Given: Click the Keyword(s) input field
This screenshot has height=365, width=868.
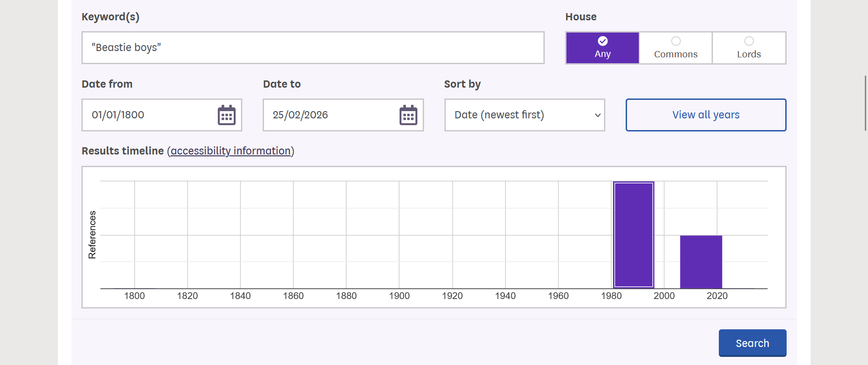Looking at the screenshot, I should point(313,48).
